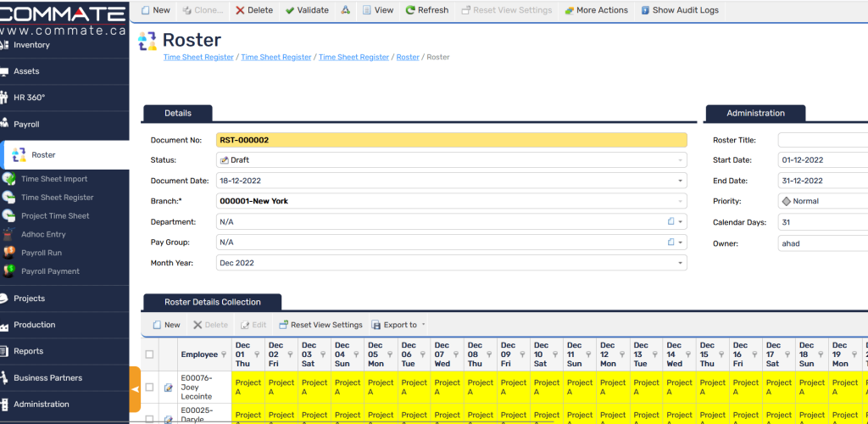Follow the first Time Sheet Register breadcrumb link

click(198, 58)
